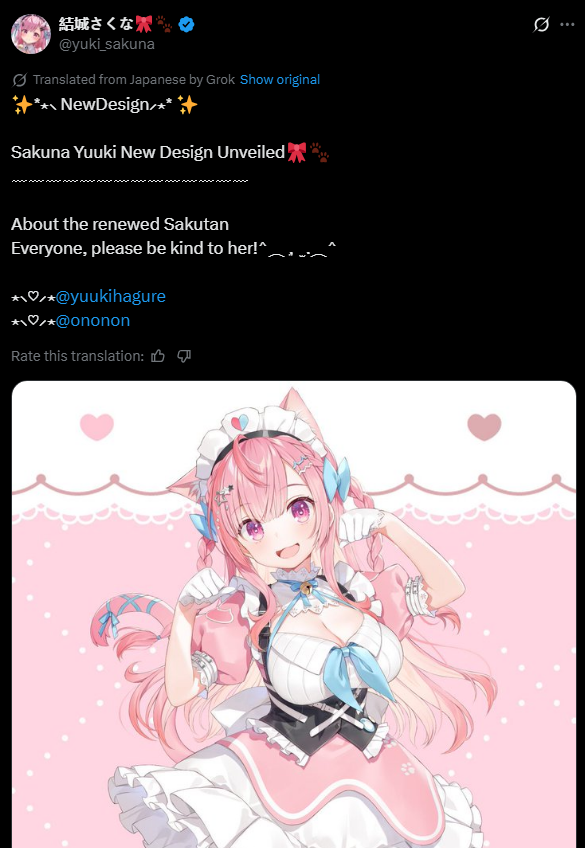Rate the translation with thumbs up
Viewport: 585px width, 848px height.
(x=158, y=356)
